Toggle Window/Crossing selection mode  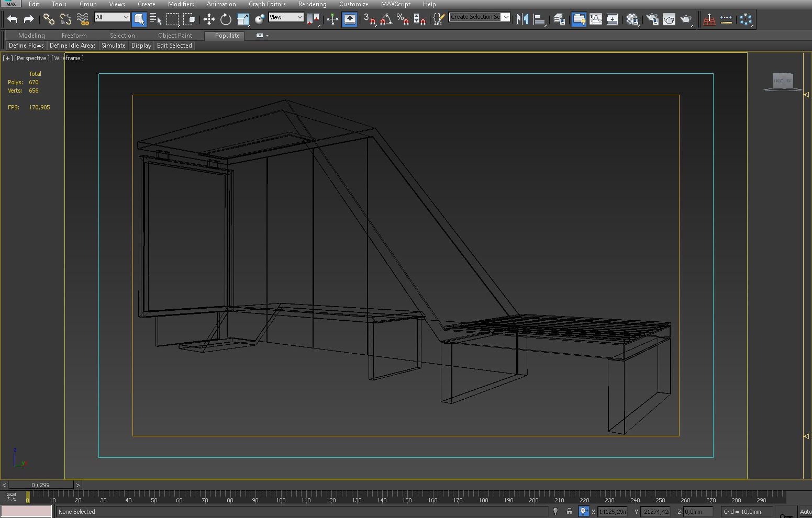point(189,19)
